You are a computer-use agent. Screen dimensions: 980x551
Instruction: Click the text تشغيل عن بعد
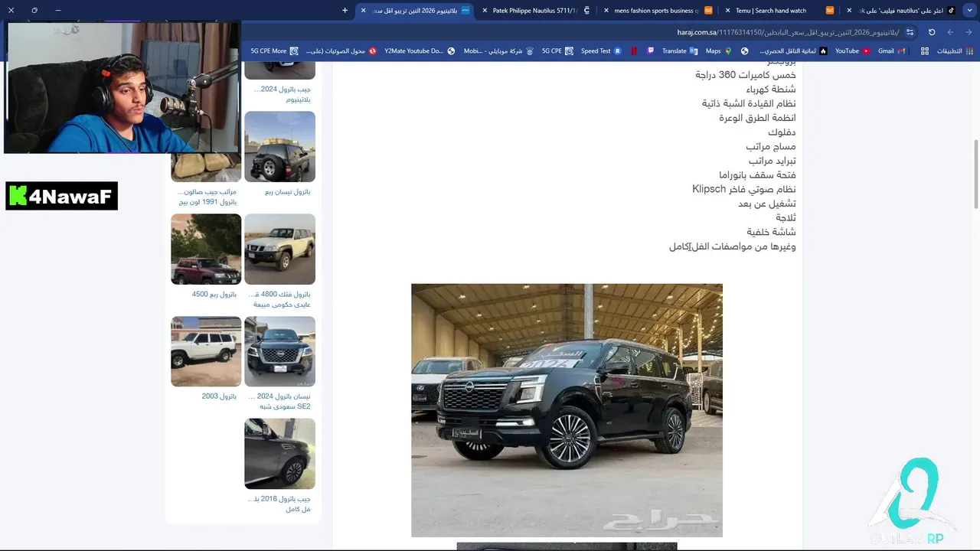767,204
